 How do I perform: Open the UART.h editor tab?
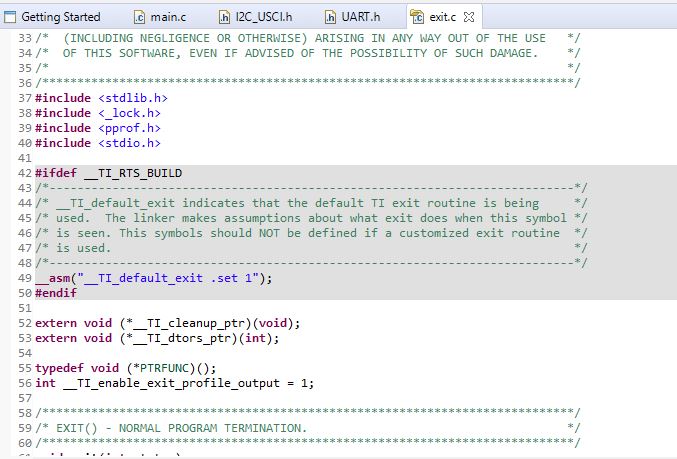click(x=353, y=17)
